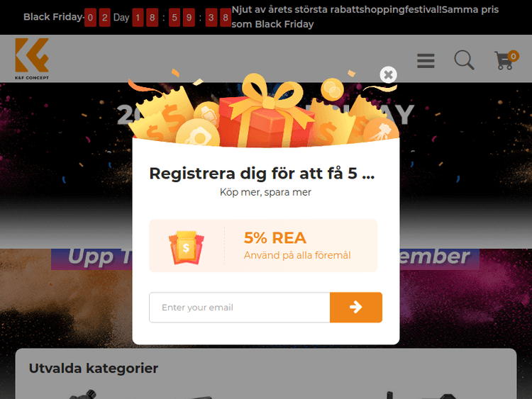Open the search magnifier icon
Screen dimensions: 532x399
[464, 60]
